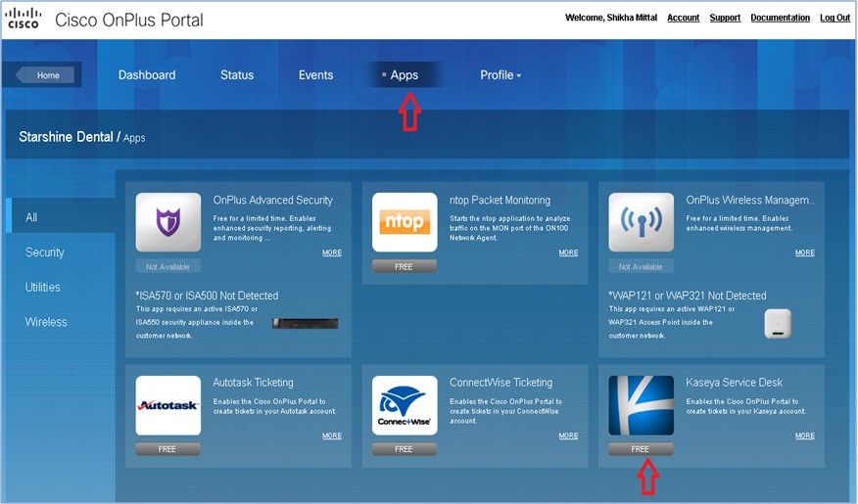Click the ntop Packet Monitoring app icon

tap(405, 222)
